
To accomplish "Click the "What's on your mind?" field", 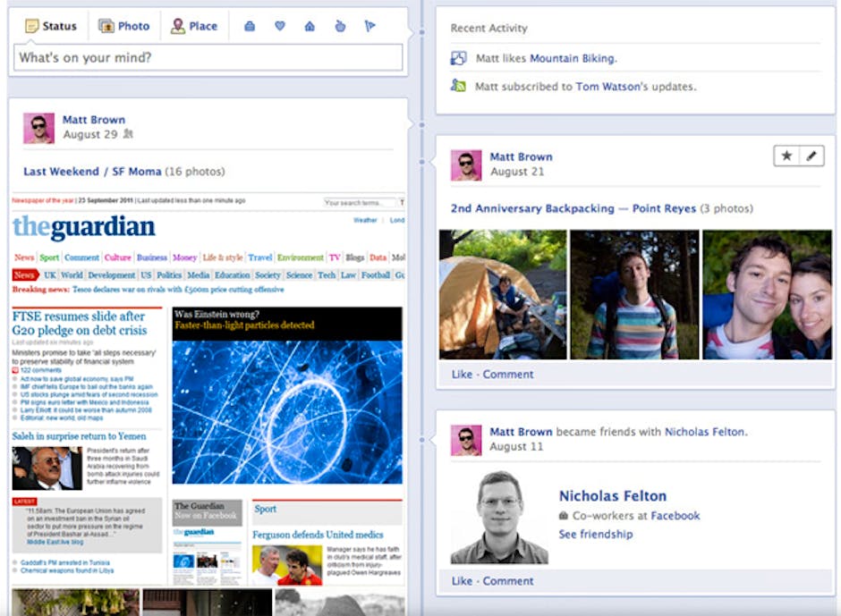I will point(208,58).
